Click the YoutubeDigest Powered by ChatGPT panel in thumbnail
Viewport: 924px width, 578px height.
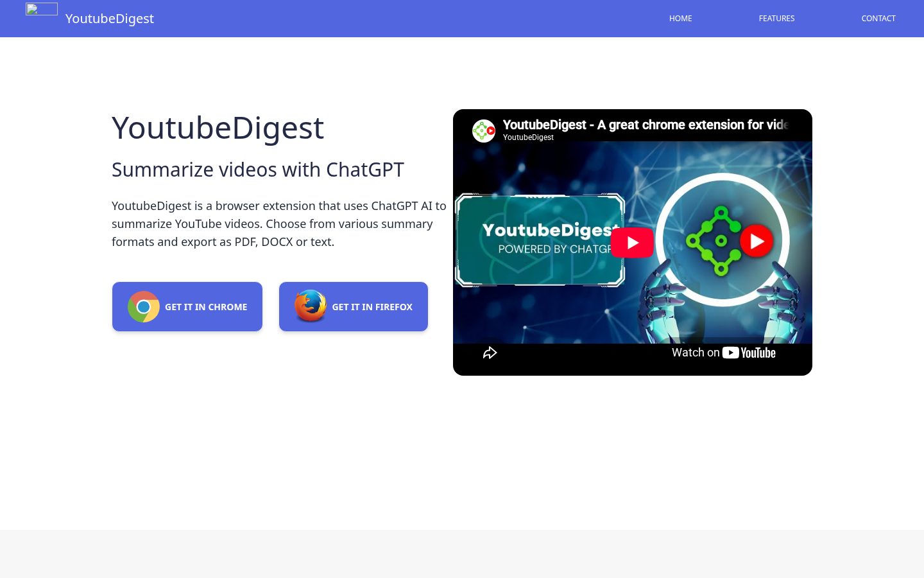[x=540, y=240]
